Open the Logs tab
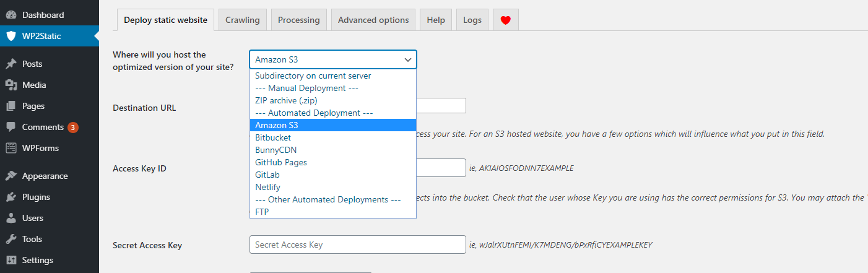The image size is (868, 273). [472, 20]
